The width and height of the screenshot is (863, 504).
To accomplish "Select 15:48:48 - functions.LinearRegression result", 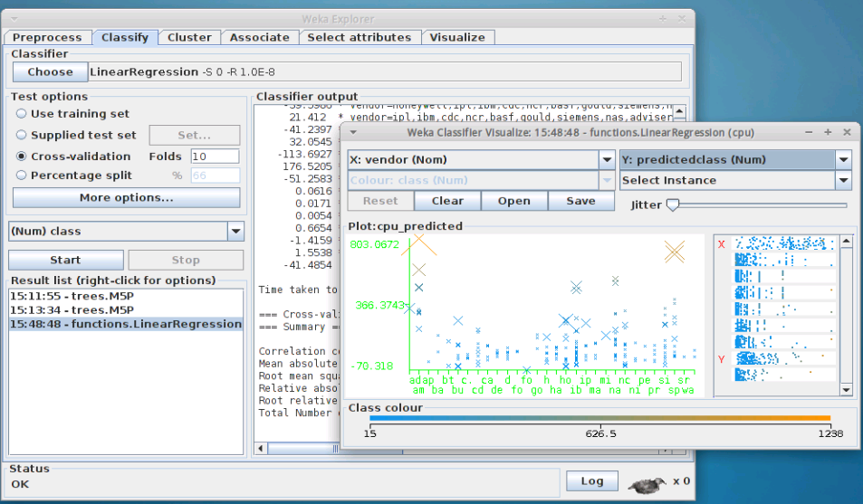I will click(x=126, y=324).
